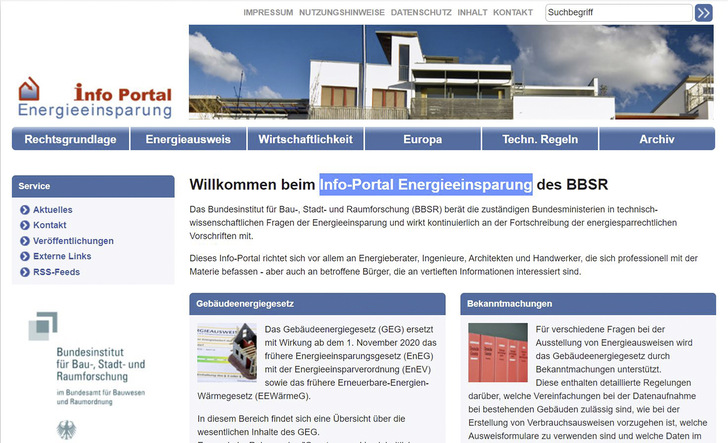Open the Inhalt link

tap(472, 13)
